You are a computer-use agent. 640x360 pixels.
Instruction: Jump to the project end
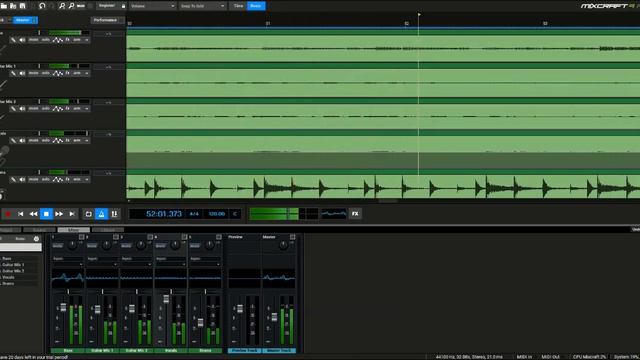click(x=72, y=214)
